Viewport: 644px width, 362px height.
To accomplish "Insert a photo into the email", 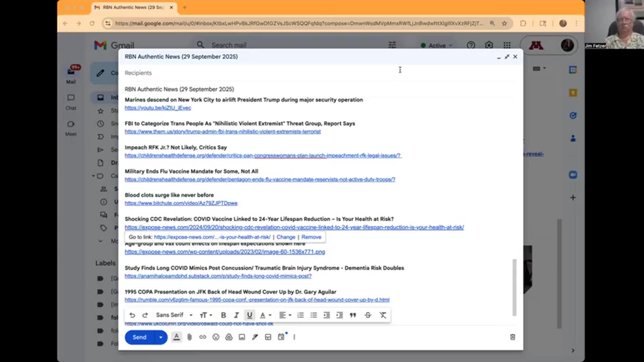I will click(x=242, y=337).
